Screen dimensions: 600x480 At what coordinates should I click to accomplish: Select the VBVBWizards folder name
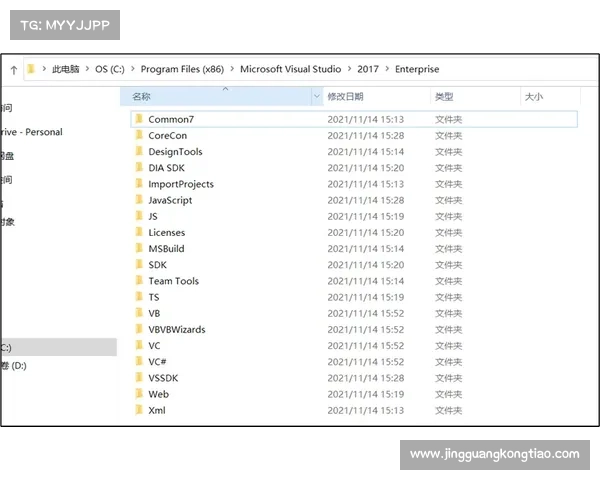tap(177, 330)
